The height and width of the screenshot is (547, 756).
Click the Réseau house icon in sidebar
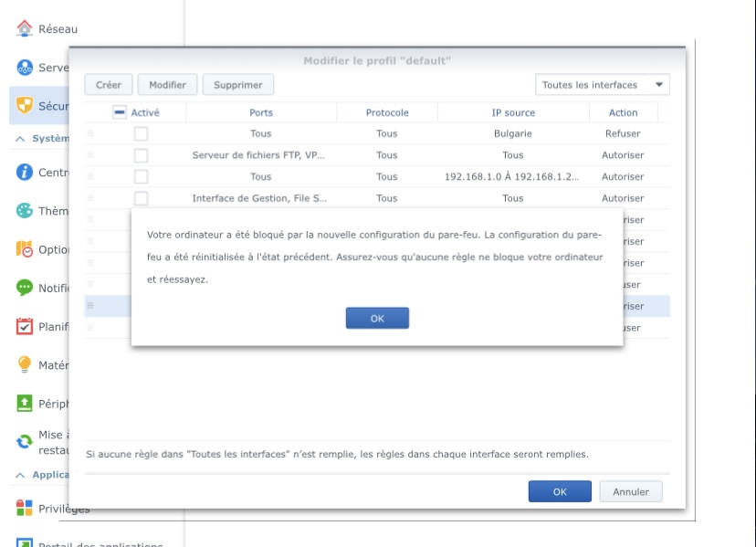point(25,28)
